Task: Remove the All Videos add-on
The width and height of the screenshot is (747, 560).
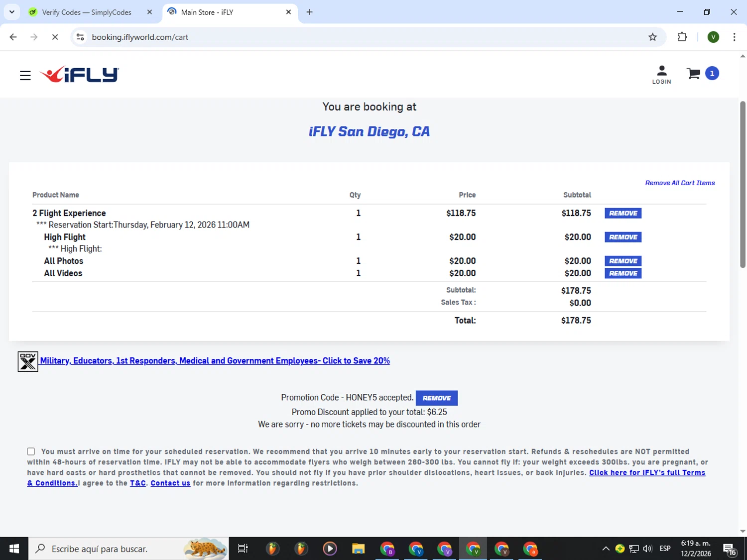Action: [x=623, y=273]
